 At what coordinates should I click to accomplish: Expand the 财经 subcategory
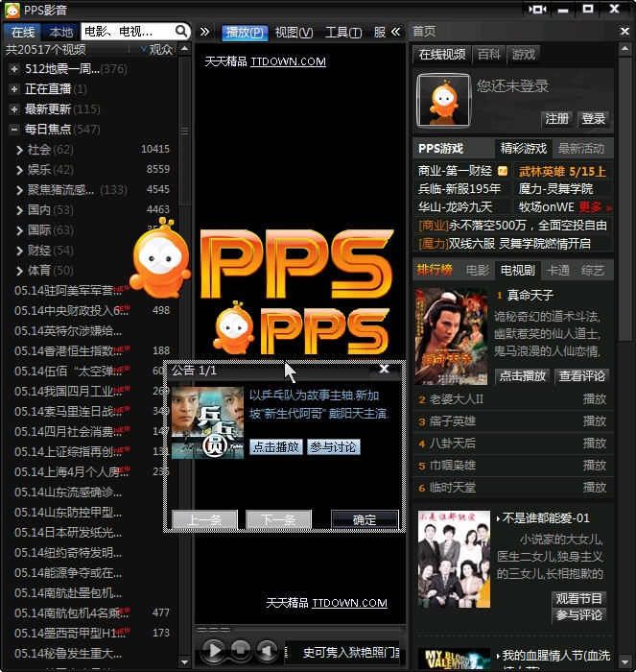click(x=19, y=251)
